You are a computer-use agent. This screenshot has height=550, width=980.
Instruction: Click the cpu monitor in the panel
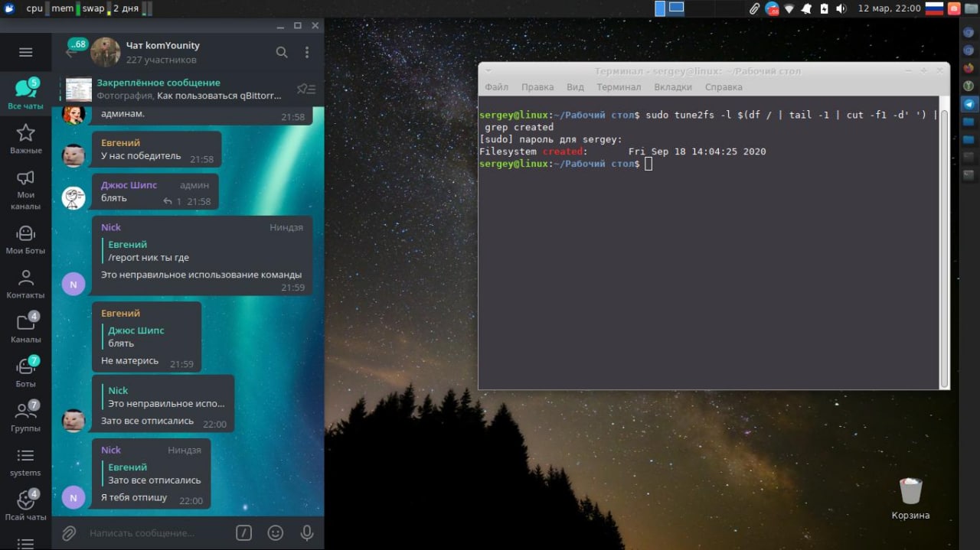tap(38, 8)
